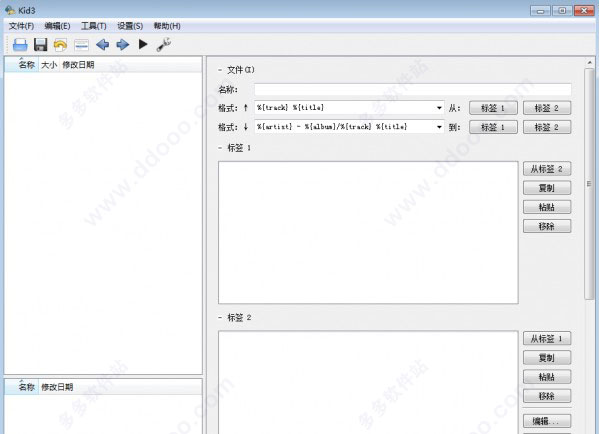Sort file list by 修改日期 column
599x434 pixels.
[78, 65]
